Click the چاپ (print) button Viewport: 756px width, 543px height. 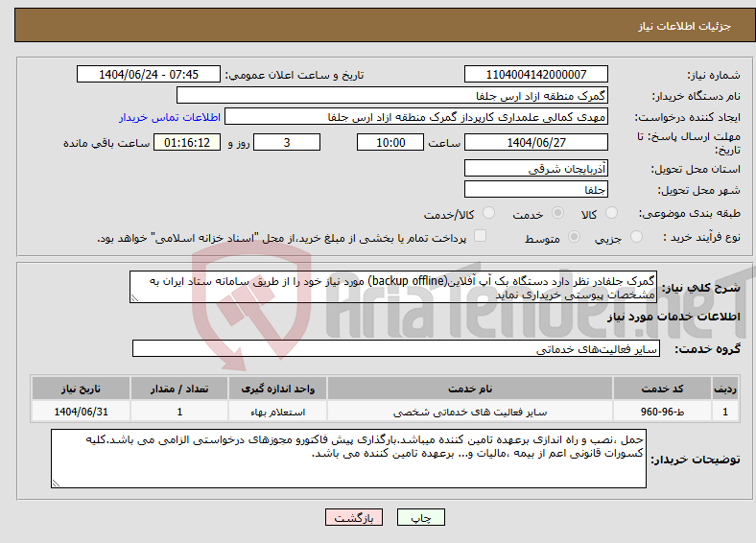(420, 517)
